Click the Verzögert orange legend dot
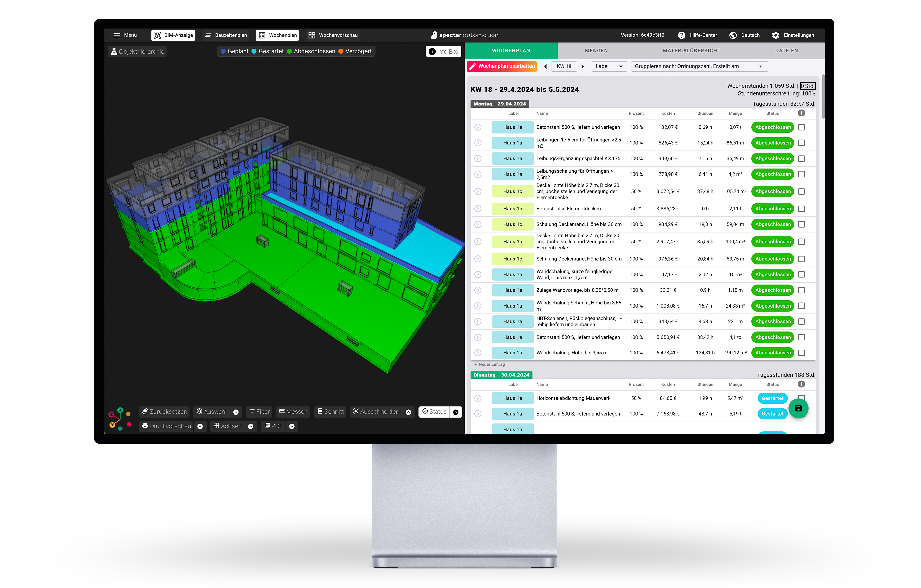 [x=341, y=51]
